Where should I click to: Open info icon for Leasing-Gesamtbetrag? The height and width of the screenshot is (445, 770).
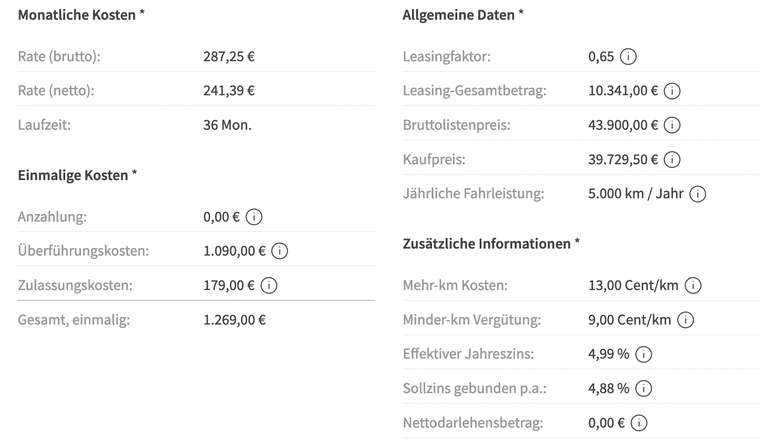pos(672,91)
